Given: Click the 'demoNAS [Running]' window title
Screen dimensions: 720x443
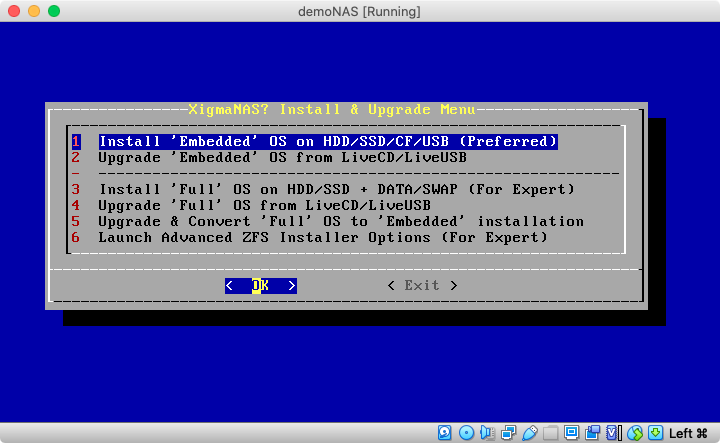Looking at the screenshot, I should [x=359, y=11].
